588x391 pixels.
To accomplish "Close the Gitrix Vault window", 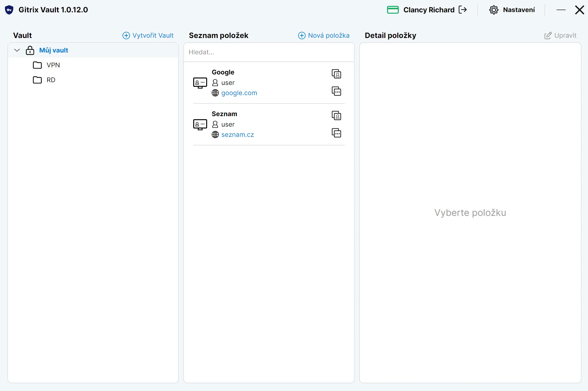I will [580, 10].
